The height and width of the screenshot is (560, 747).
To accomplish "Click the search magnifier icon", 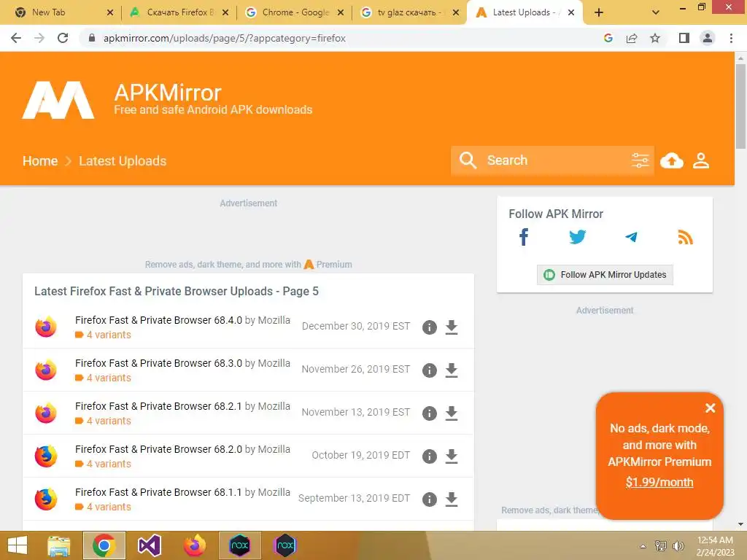I will [x=468, y=160].
